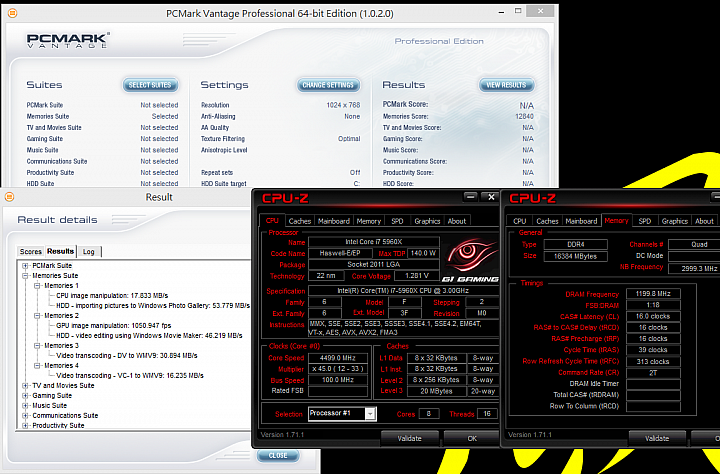Click Validate in the left CPU-Z window

pyautogui.click(x=409, y=438)
